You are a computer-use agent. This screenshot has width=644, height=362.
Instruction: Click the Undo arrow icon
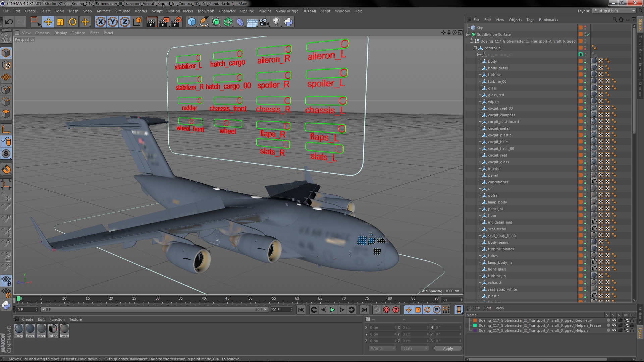(x=9, y=22)
